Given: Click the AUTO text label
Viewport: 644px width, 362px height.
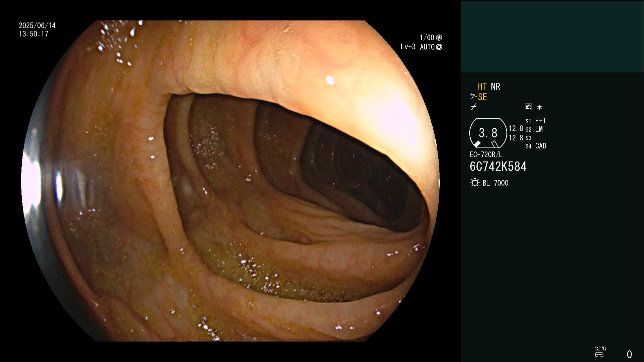Looking at the screenshot, I should click(x=427, y=47).
